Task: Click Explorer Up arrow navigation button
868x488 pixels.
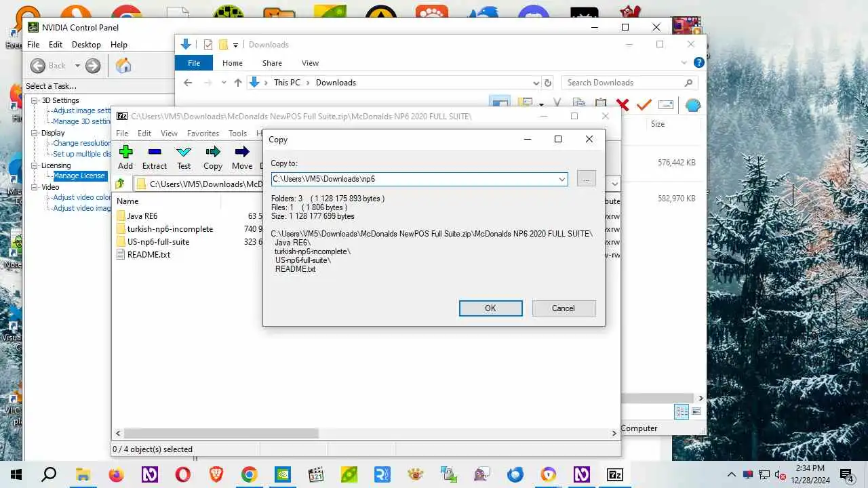Action: [x=237, y=83]
